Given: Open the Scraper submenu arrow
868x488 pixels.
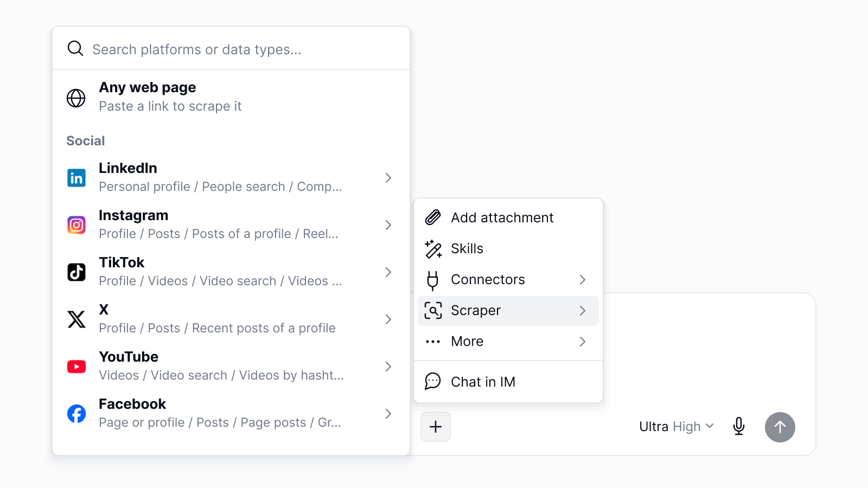Looking at the screenshot, I should tap(583, 311).
